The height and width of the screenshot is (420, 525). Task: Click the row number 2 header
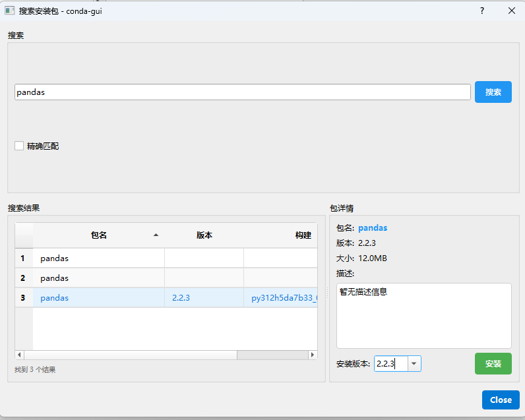[24, 278]
